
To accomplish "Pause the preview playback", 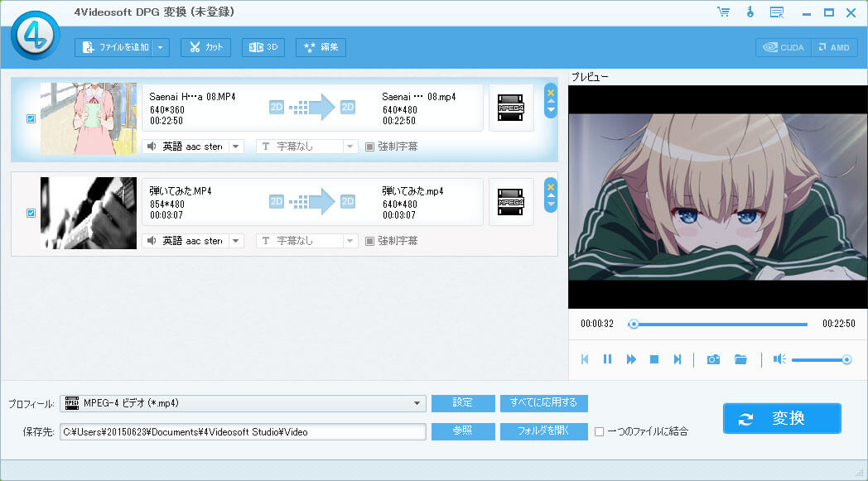I will pyautogui.click(x=607, y=359).
